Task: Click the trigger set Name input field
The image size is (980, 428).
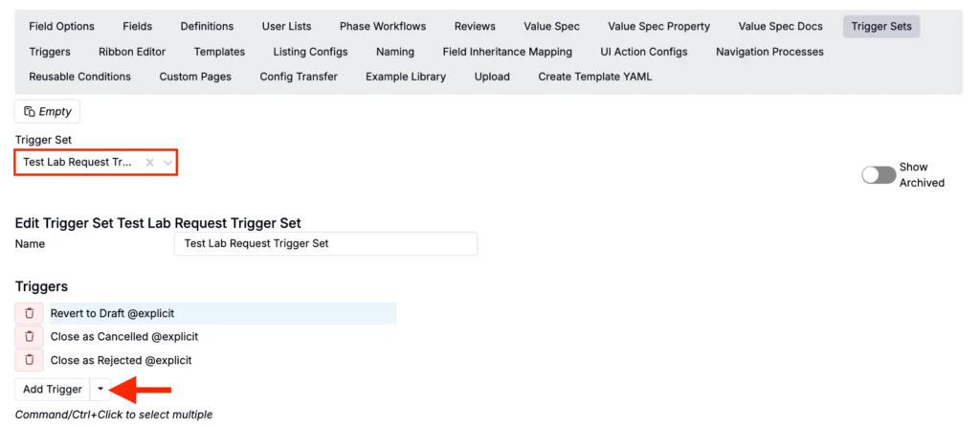Action: [325, 244]
